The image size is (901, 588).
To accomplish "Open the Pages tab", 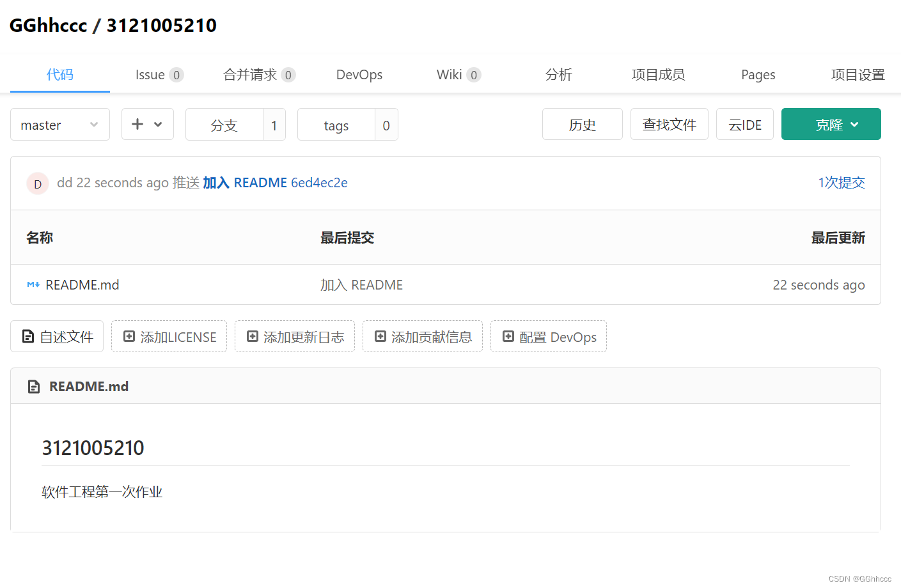I will 758,75.
